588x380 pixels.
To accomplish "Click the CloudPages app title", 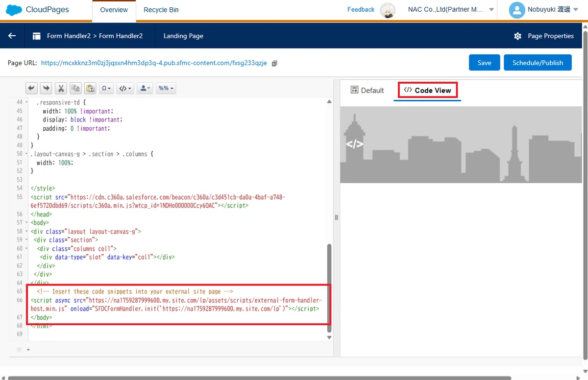I will coord(47,9).
